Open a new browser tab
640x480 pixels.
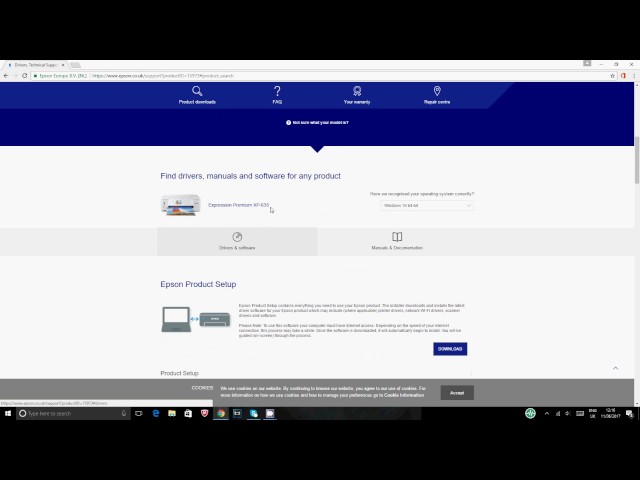[76, 65]
